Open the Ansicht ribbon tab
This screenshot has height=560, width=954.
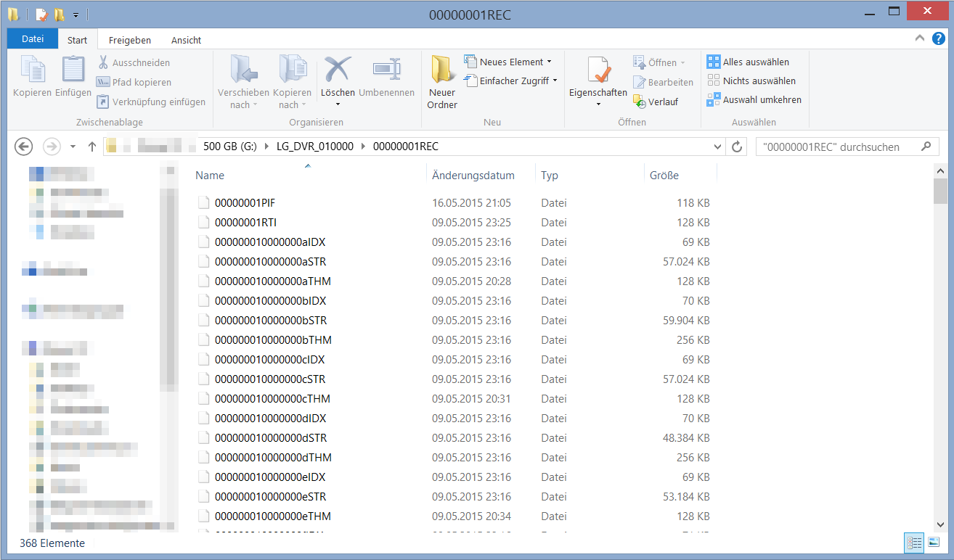pos(186,41)
